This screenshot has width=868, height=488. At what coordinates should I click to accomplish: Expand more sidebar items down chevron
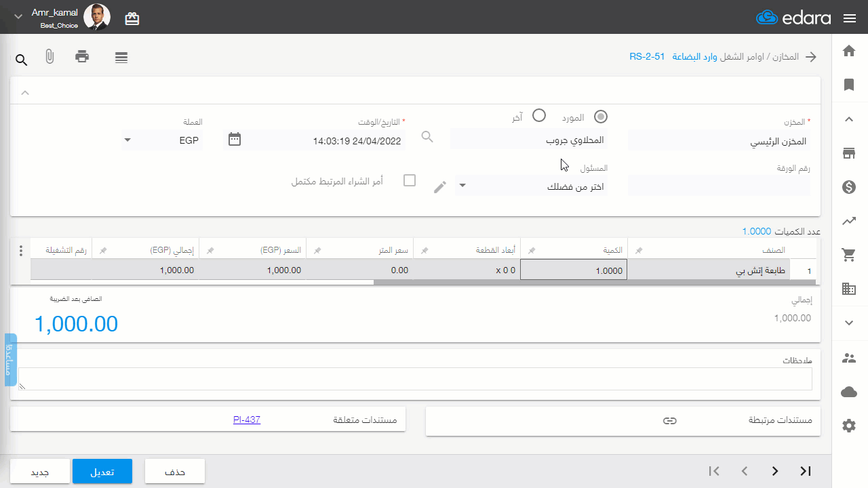click(849, 323)
